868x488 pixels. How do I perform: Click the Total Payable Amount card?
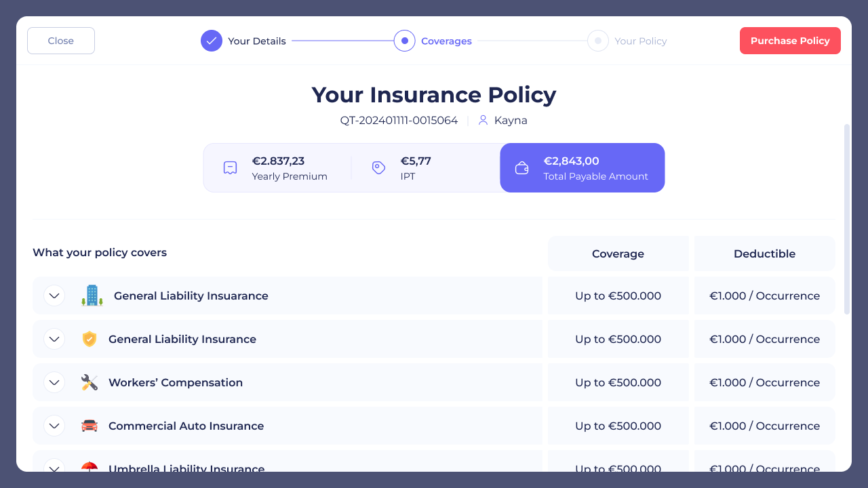tap(583, 168)
